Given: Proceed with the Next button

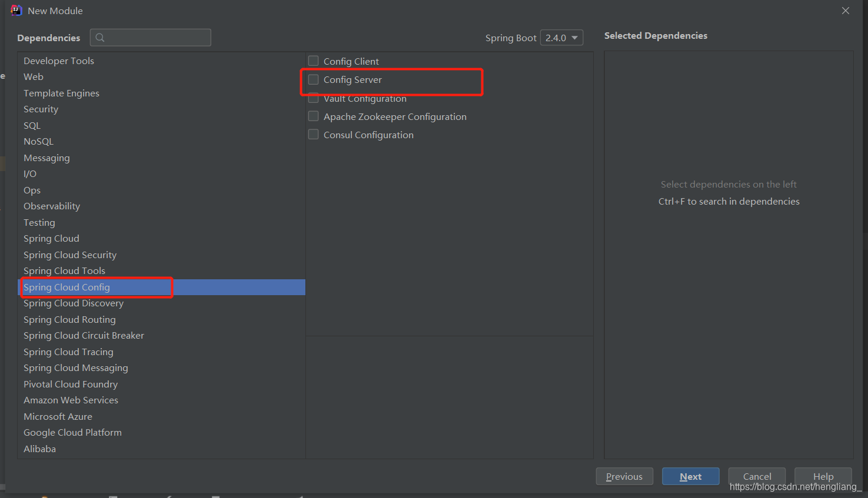Looking at the screenshot, I should pos(690,476).
